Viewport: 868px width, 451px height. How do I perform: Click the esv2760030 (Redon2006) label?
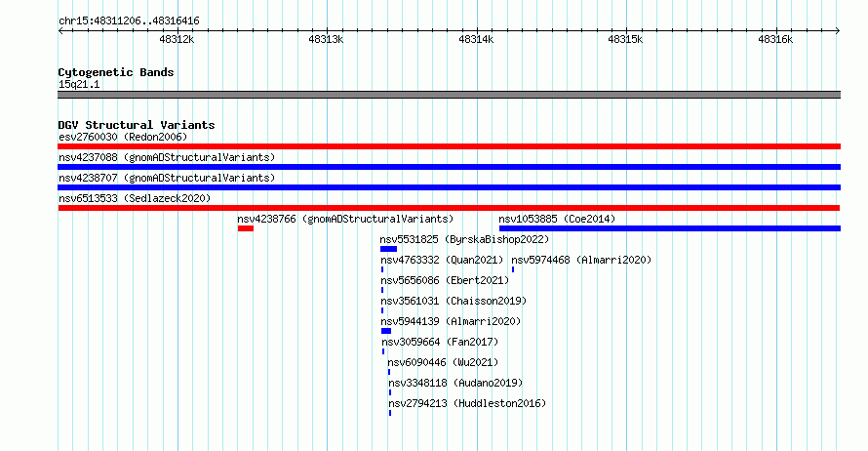pyautogui.click(x=123, y=137)
